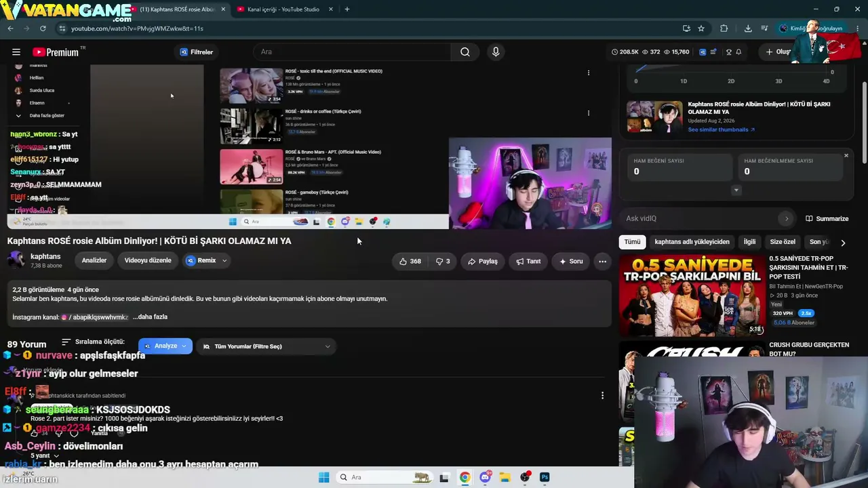Screen dimensions: 868x488
Task: Click the Videoyu düzenle button
Action: pyautogui.click(x=148, y=260)
